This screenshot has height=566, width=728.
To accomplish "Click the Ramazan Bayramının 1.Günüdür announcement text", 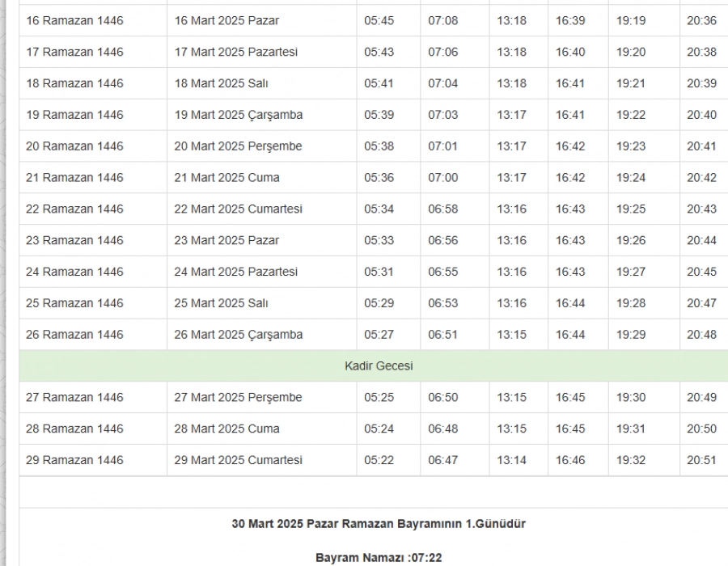I will (379, 524).
